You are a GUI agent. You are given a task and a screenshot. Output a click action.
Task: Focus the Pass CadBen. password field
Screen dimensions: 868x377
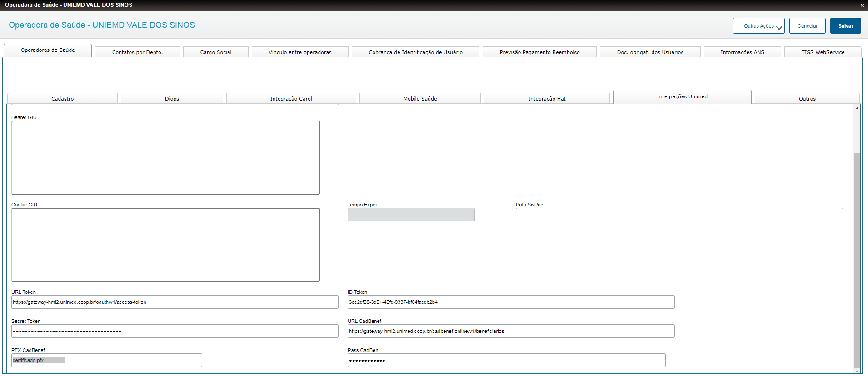[x=507, y=360]
